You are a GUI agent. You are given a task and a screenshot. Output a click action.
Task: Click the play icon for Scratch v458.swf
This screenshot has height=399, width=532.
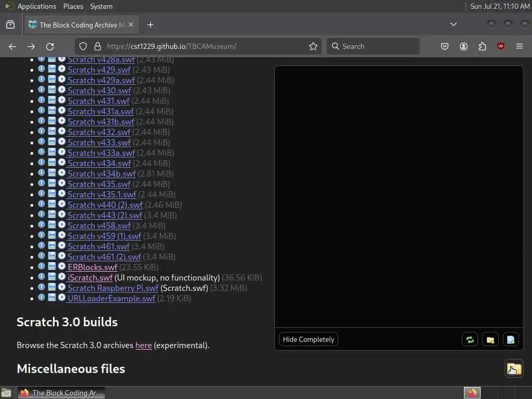coord(62,224)
